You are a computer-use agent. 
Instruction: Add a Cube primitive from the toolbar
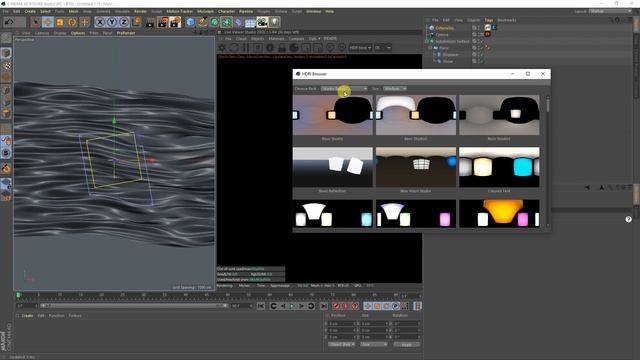(x=190, y=22)
